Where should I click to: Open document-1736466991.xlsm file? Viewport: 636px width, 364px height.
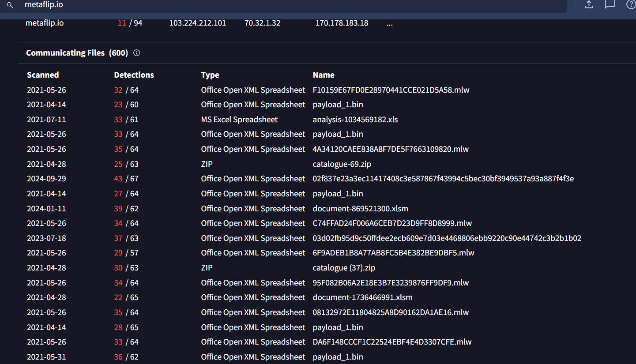point(362,297)
